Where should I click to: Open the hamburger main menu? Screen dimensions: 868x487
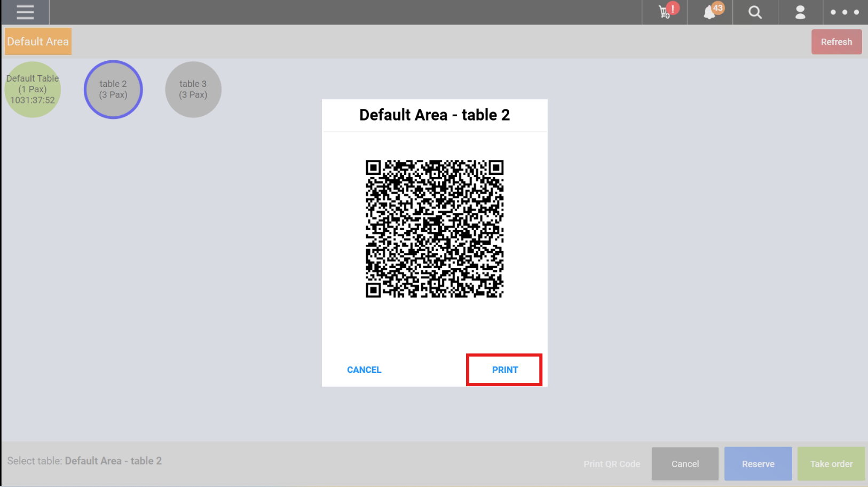coord(25,12)
